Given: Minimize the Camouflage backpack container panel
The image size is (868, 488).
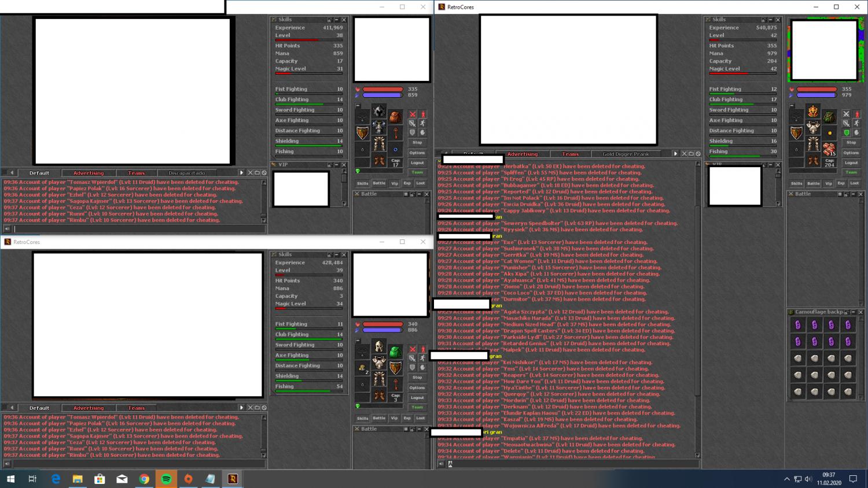Looking at the screenshot, I should (x=853, y=312).
